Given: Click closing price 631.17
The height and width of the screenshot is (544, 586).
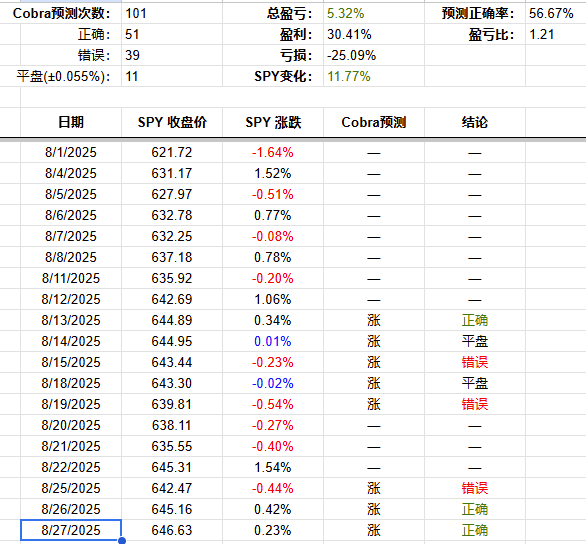Looking at the screenshot, I should pos(172,173).
